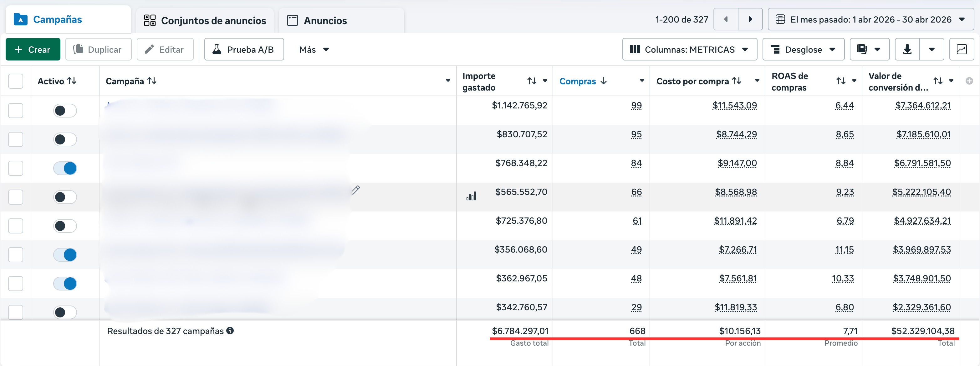Expand the Desglose dropdown
The width and height of the screenshot is (980, 366).
click(803, 50)
